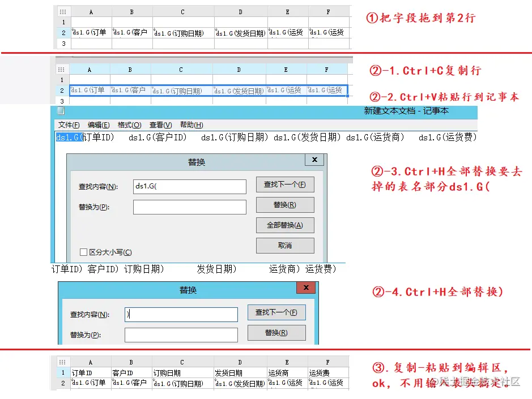Click ds1.G(订购日期) in Notepad text line
Image resolution: width=532 pixels, height=399 pixels.
[x=235, y=138]
